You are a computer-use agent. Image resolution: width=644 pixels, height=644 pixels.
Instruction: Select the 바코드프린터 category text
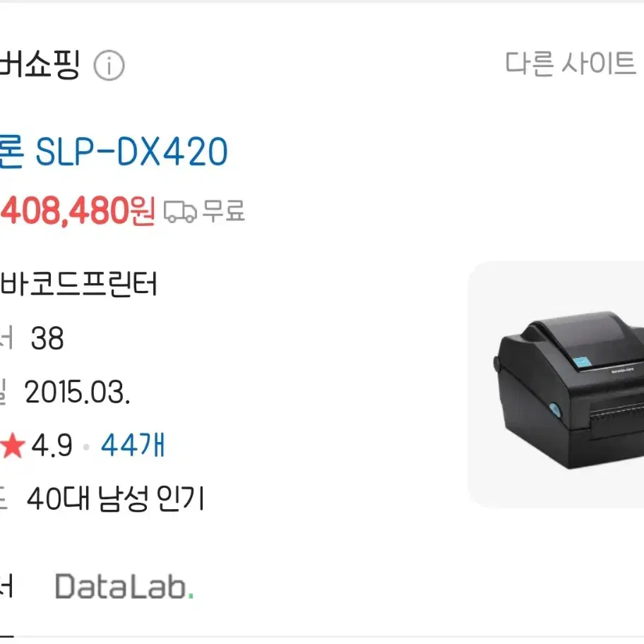[x=79, y=284]
